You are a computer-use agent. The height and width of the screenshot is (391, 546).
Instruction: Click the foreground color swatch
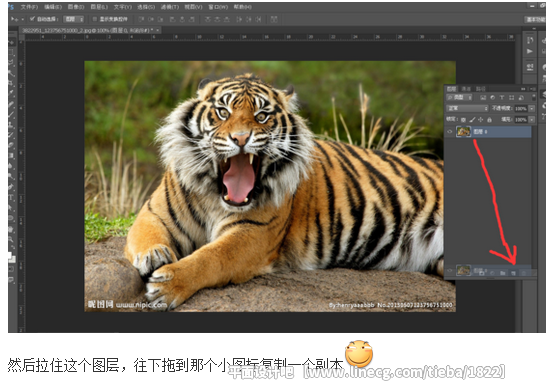(x=10, y=255)
